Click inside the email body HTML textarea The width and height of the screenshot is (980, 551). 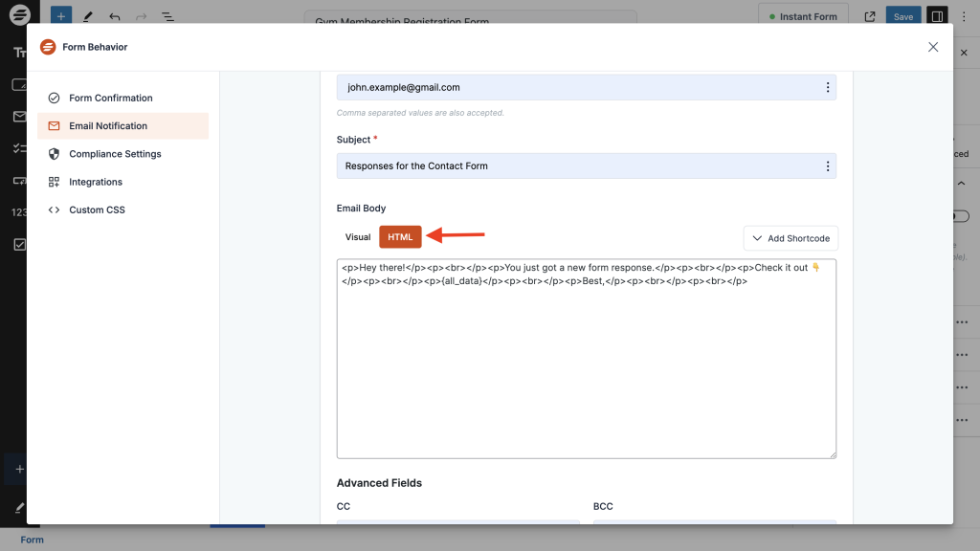pos(586,373)
